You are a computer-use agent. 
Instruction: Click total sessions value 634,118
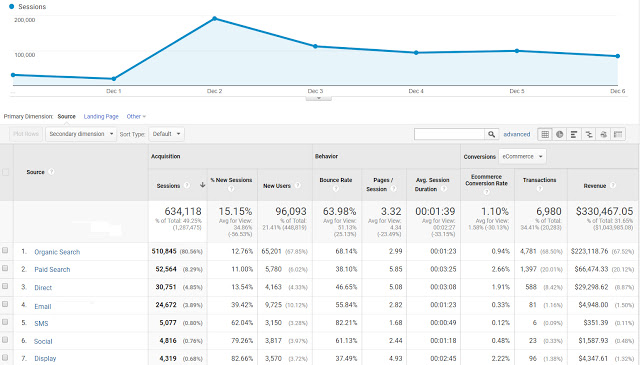[x=182, y=211]
